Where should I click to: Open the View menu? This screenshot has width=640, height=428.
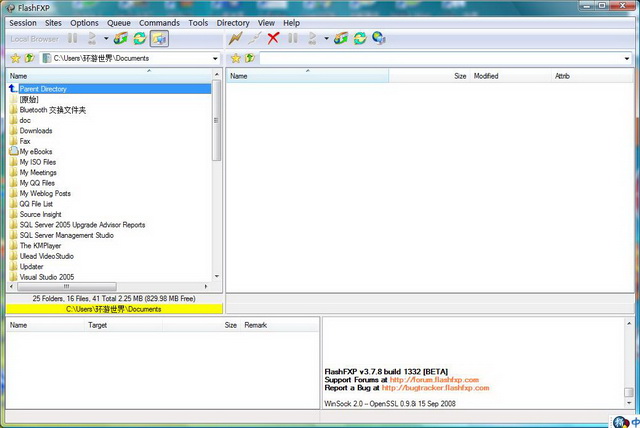pyautogui.click(x=266, y=23)
